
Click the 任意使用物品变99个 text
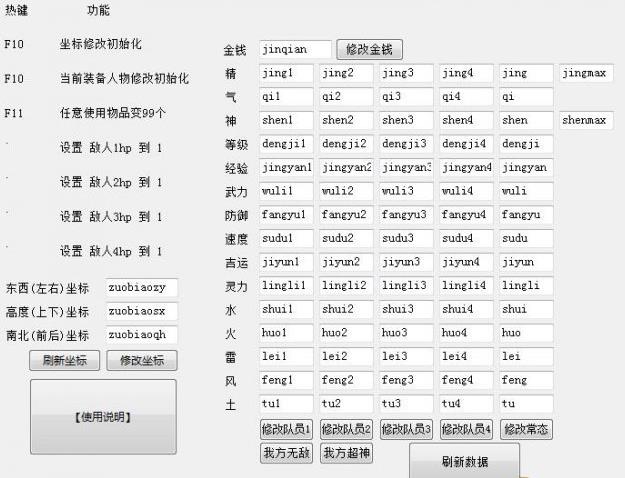tap(112, 113)
